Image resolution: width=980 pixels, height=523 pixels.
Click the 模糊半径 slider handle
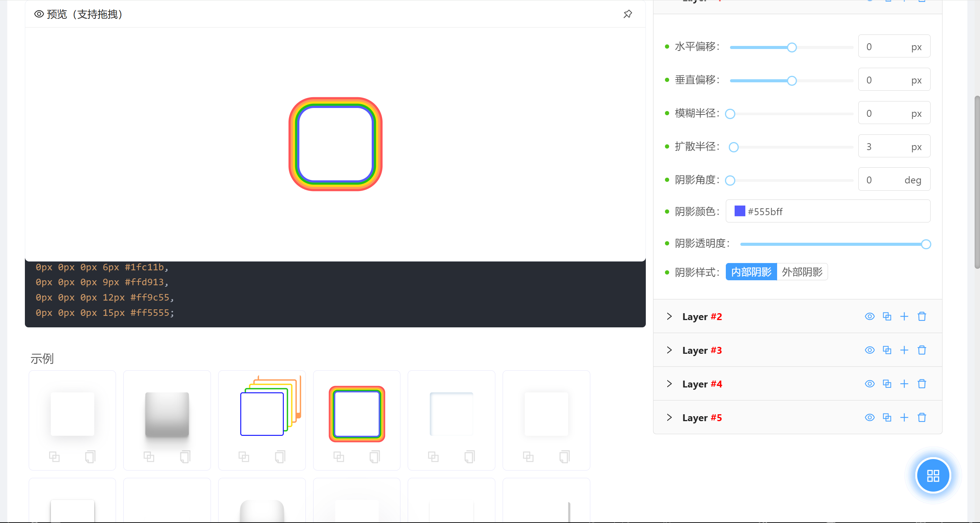pyautogui.click(x=730, y=114)
